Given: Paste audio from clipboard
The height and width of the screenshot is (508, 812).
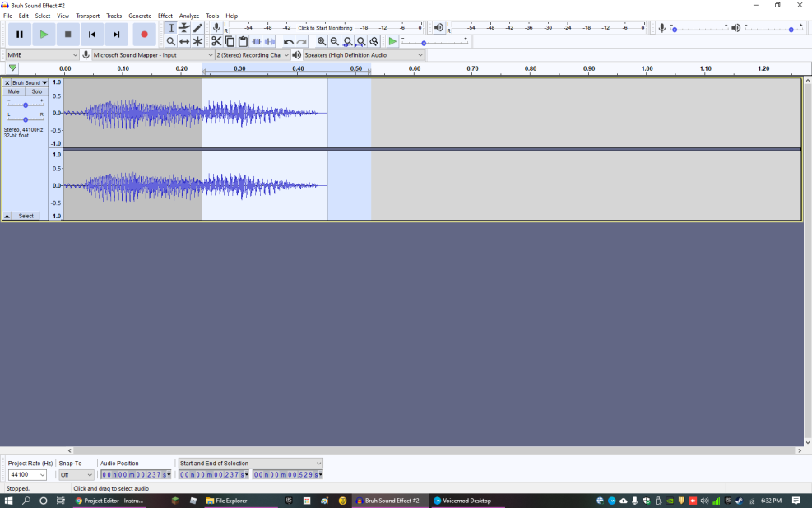Looking at the screenshot, I should tap(243, 41).
